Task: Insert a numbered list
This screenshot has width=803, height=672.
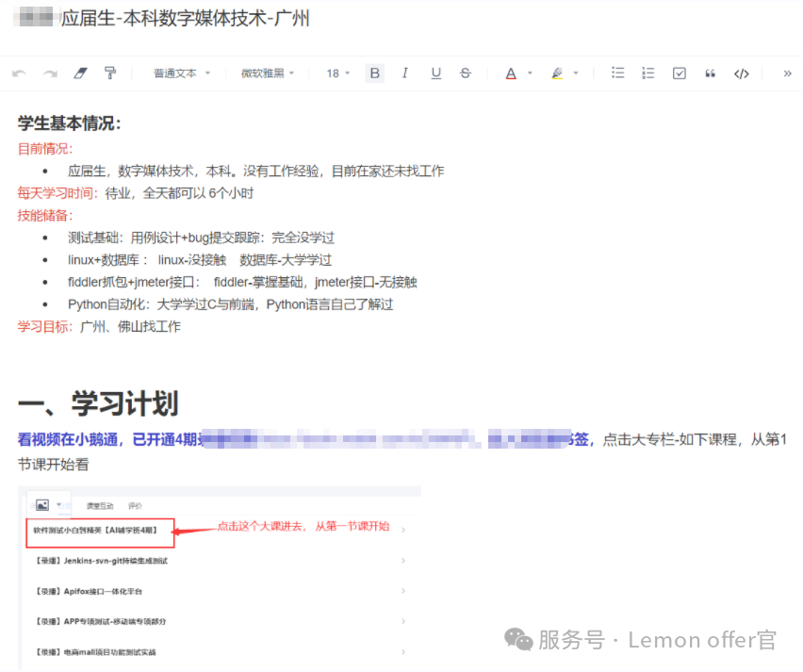Action: (x=647, y=74)
